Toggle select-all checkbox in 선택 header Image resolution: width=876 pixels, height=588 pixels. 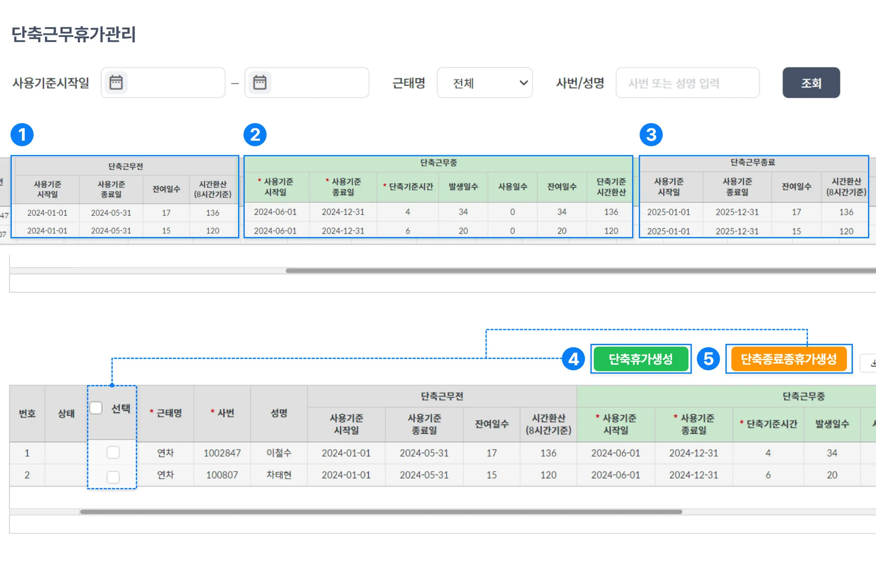pyautogui.click(x=96, y=408)
